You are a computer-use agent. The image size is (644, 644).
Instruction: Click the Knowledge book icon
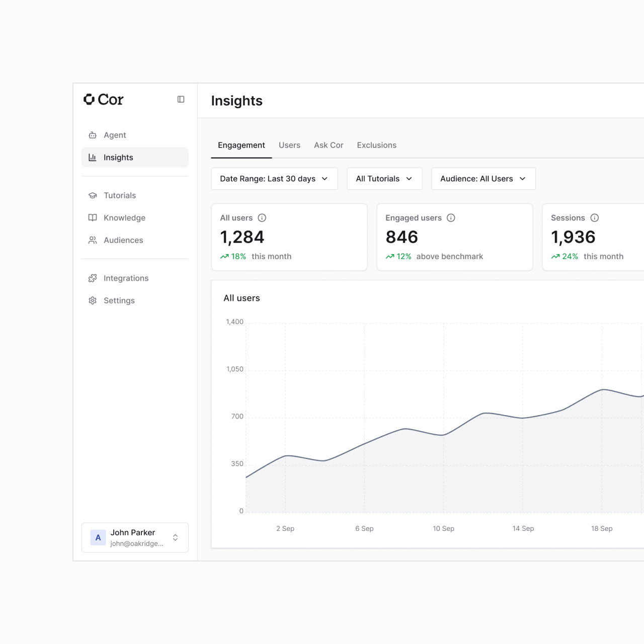[x=93, y=218]
